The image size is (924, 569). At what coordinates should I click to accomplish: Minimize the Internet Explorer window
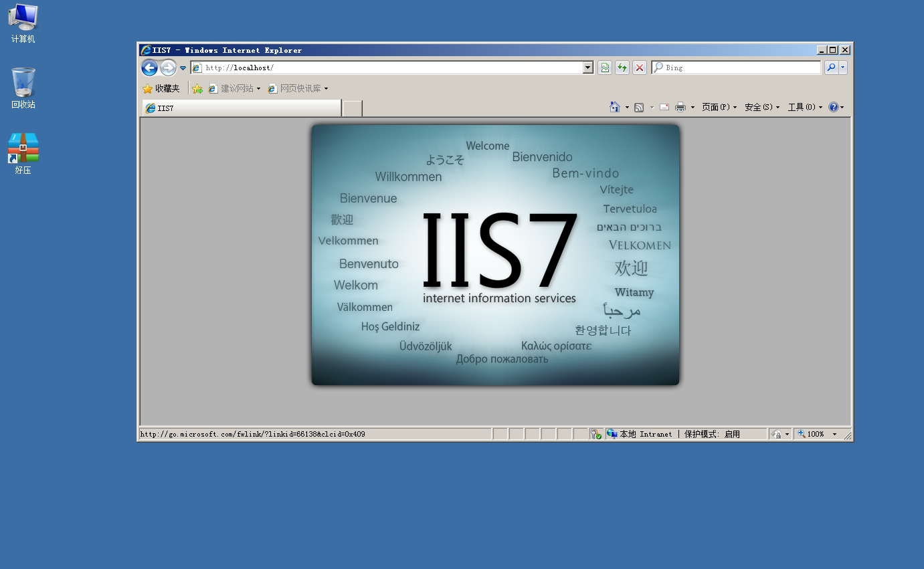(x=822, y=50)
